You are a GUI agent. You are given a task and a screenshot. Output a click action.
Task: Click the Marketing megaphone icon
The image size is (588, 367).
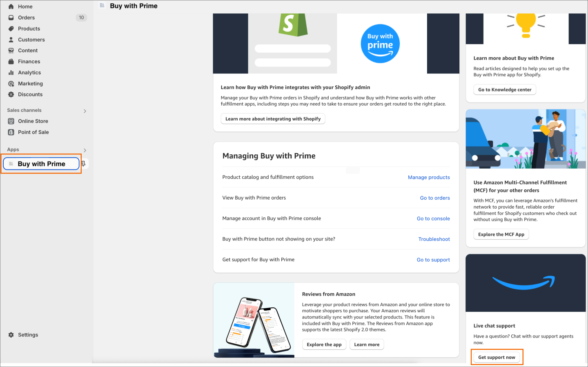11,83
